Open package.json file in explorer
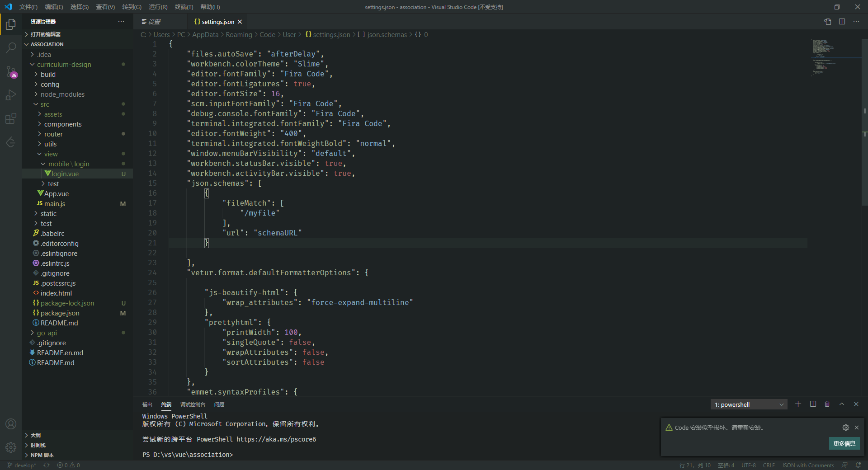The image size is (868, 470). pos(77,313)
